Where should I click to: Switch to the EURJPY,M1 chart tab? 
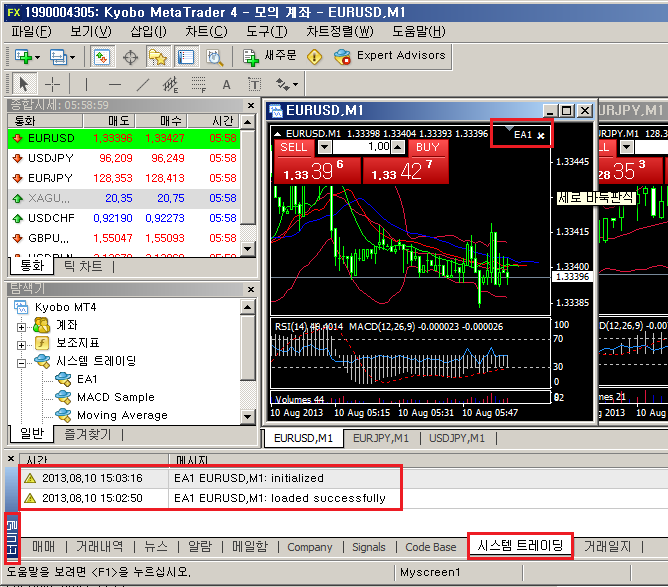click(x=381, y=438)
